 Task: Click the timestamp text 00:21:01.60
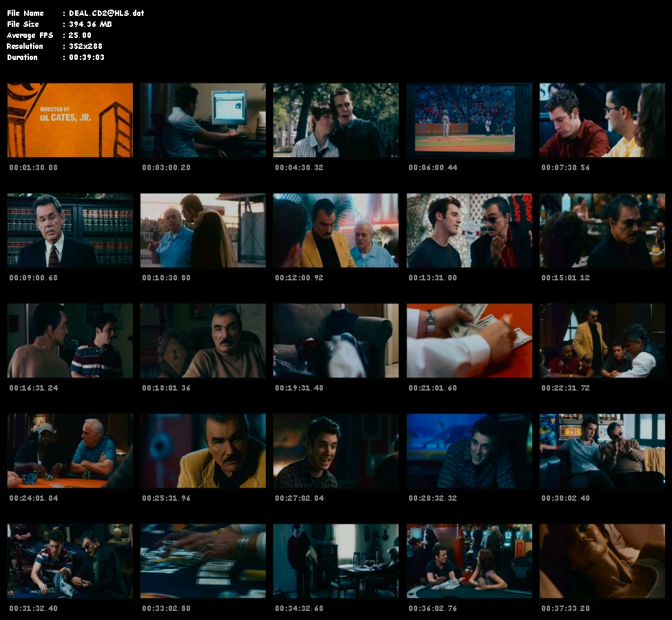point(433,388)
